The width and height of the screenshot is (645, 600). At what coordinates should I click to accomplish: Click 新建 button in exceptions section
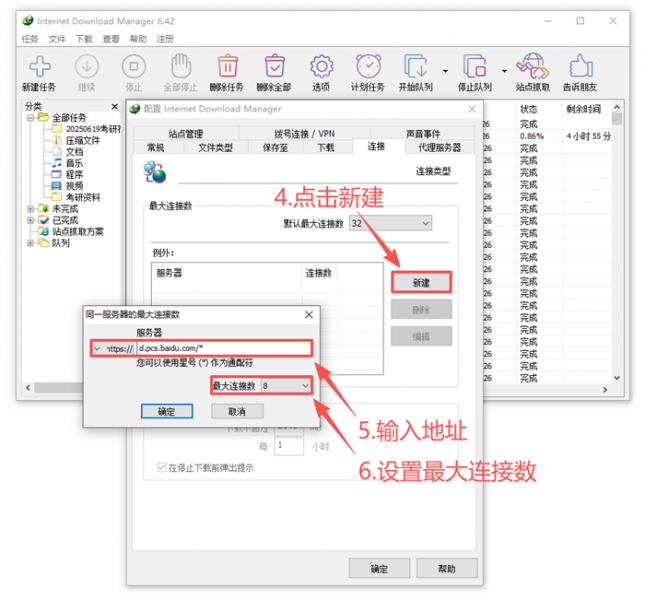(421, 283)
